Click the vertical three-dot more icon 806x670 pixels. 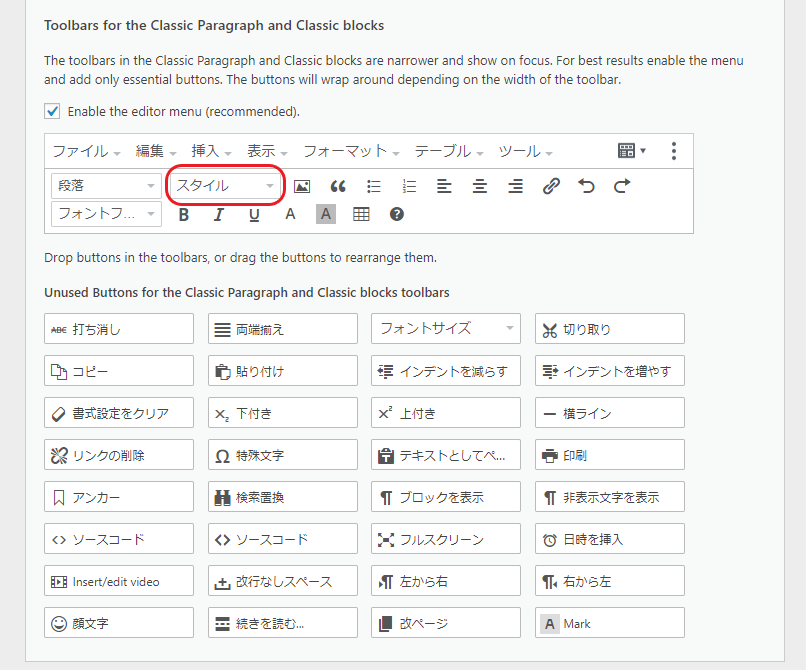(674, 151)
